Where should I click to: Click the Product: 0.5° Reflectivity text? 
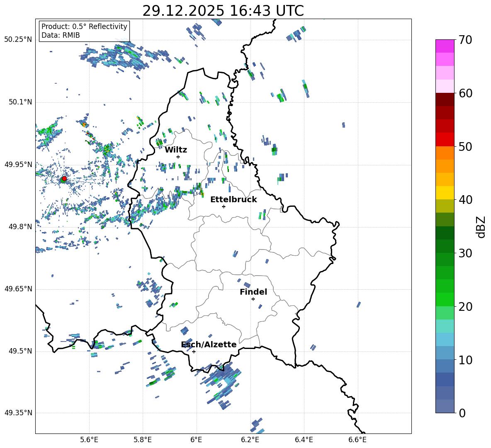[x=84, y=27]
